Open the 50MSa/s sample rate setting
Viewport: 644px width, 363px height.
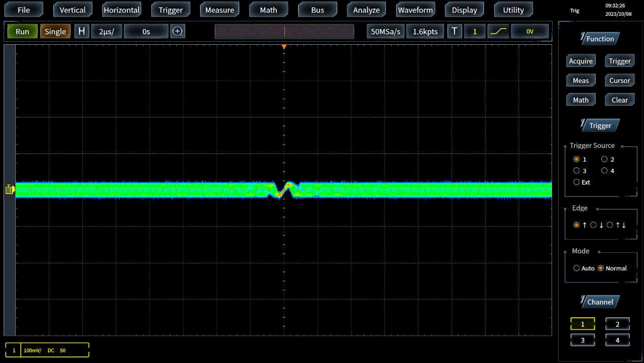(385, 32)
